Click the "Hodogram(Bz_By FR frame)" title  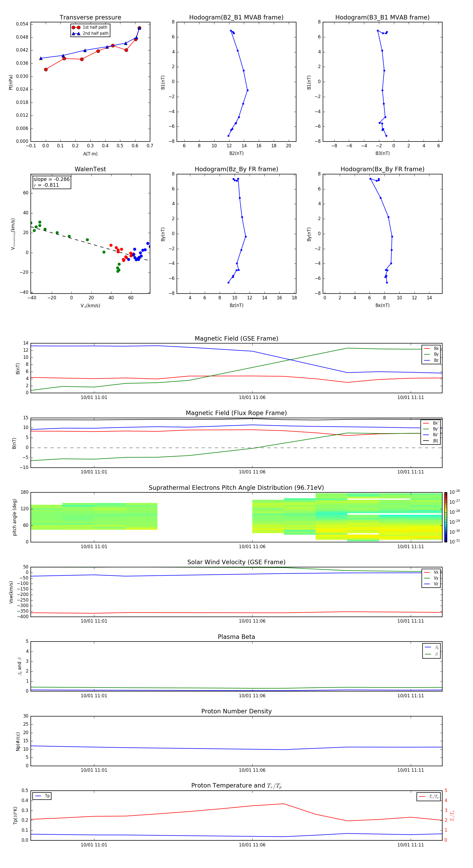(236, 169)
